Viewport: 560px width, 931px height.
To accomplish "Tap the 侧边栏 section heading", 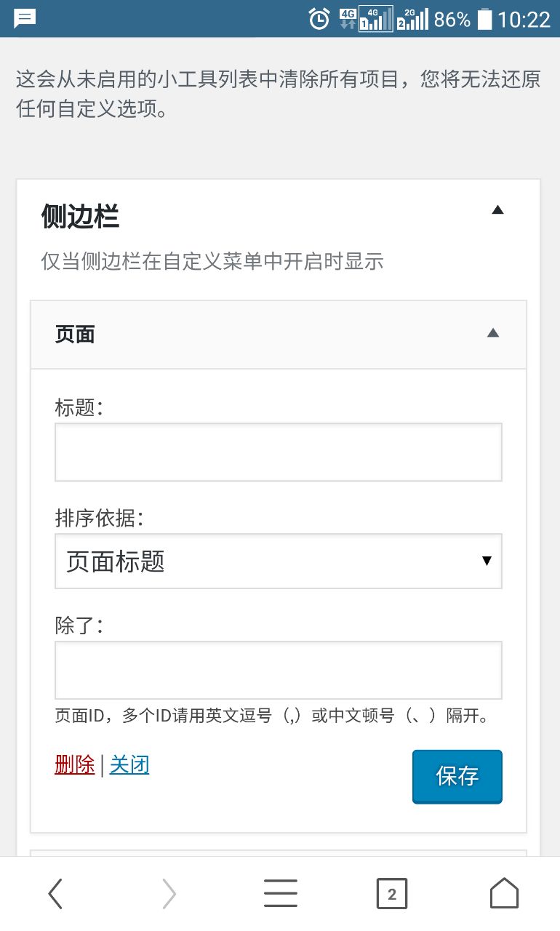I will click(80, 217).
